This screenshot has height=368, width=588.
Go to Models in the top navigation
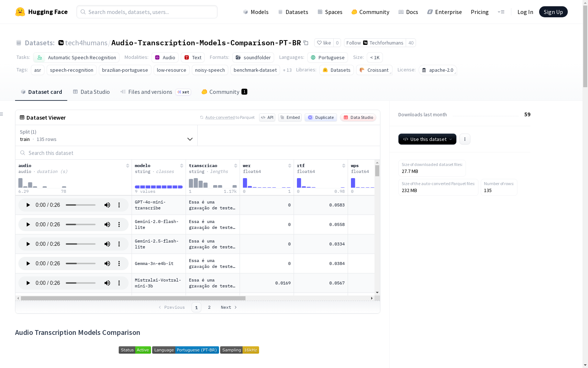pyautogui.click(x=256, y=12)
